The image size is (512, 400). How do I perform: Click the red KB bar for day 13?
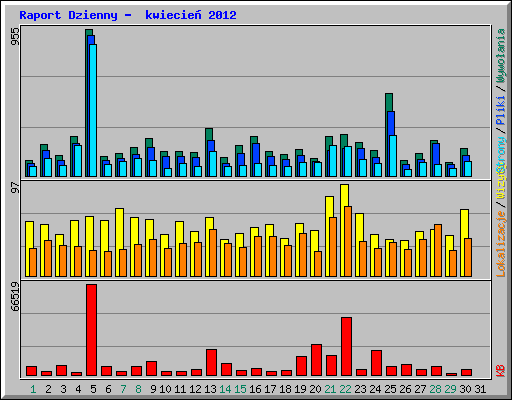click(x=211, y=363)
